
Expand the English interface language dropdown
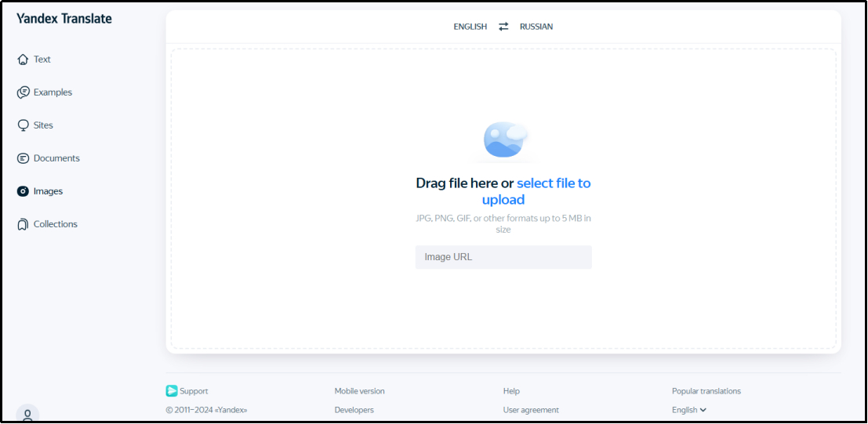[x=689, y=410]
